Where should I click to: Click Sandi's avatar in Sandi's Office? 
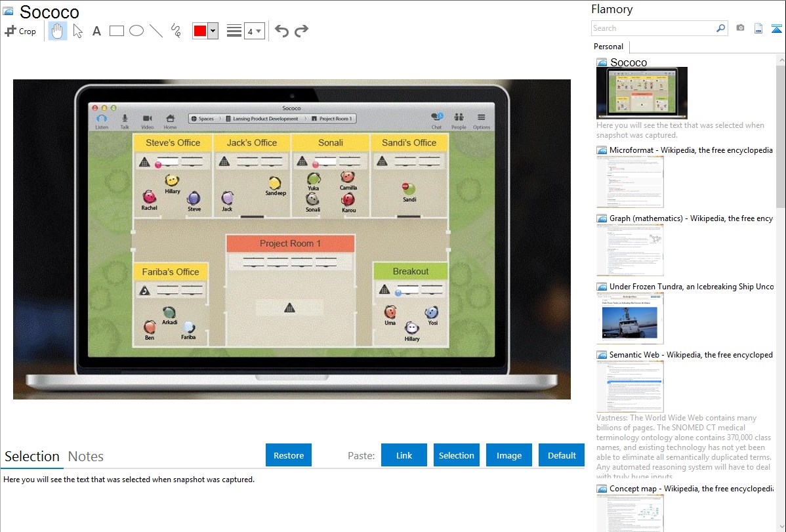(x=409, y=188)
